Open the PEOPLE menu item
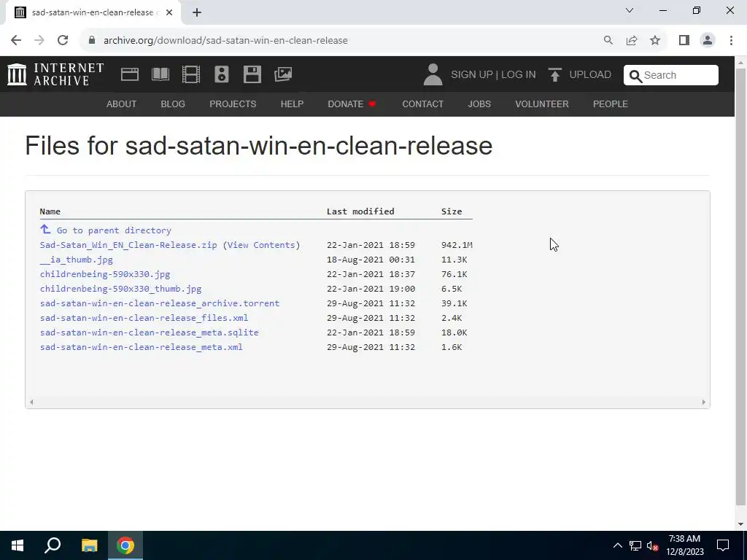The width and height of the screenshot is (747, 560). coord(611,104)
